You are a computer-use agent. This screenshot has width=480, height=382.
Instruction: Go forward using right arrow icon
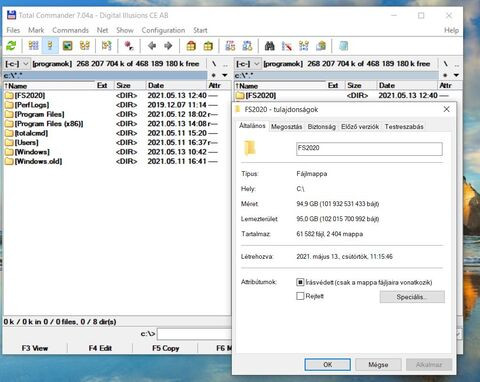pos(168,46)
